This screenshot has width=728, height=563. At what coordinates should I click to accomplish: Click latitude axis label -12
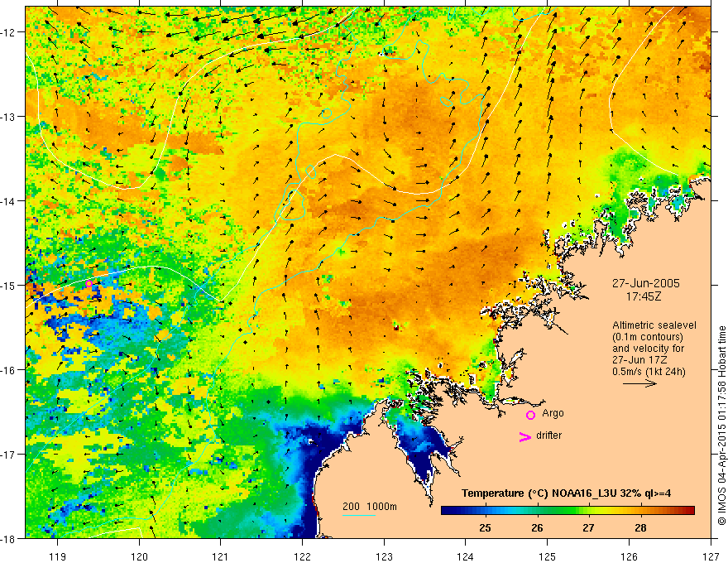tap(9, 32)
